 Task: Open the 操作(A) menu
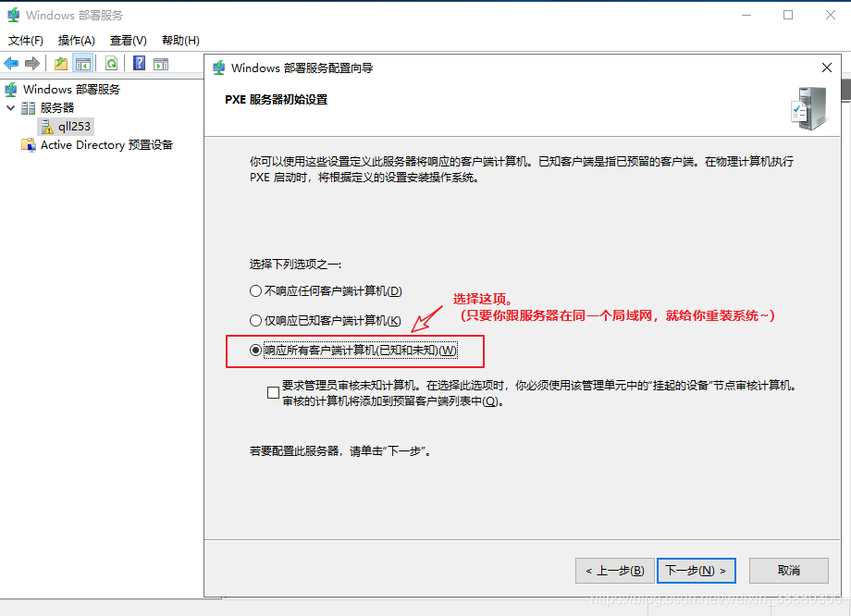coord(76,41)
